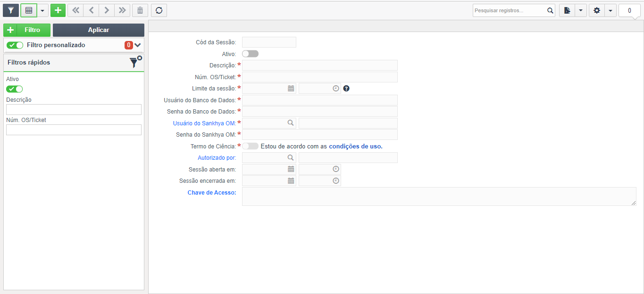
Task: Click the red 0 badge of Filtro personalizado
Action: [128, 45]
